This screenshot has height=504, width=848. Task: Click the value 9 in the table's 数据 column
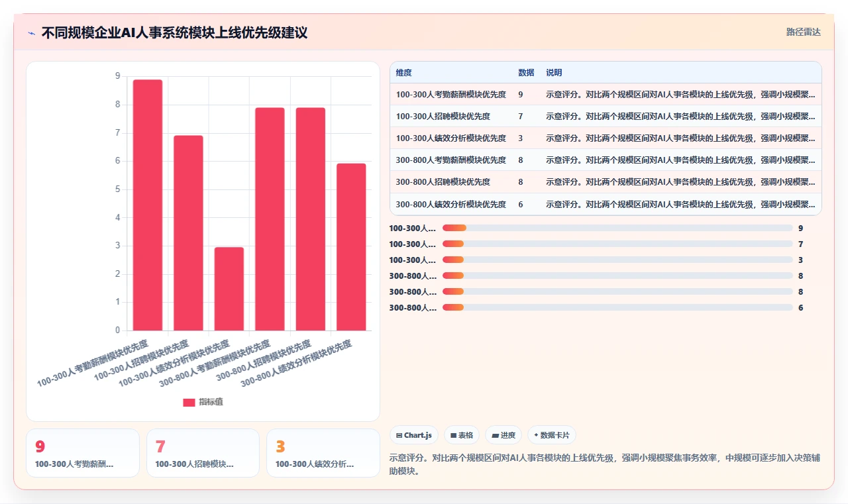point(521,95)
